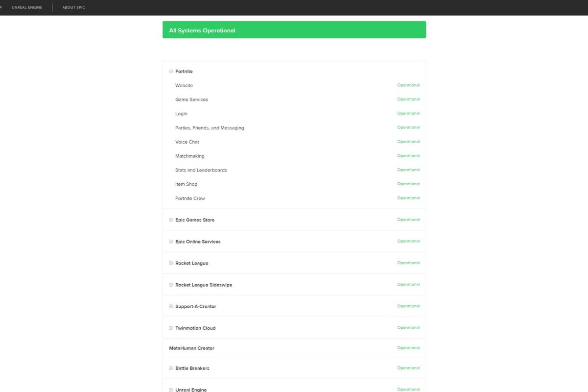The height and width of the screenshot is (392, 588).
Task: Expand Battle Breakers plus icon
Action: click(171, 368)
